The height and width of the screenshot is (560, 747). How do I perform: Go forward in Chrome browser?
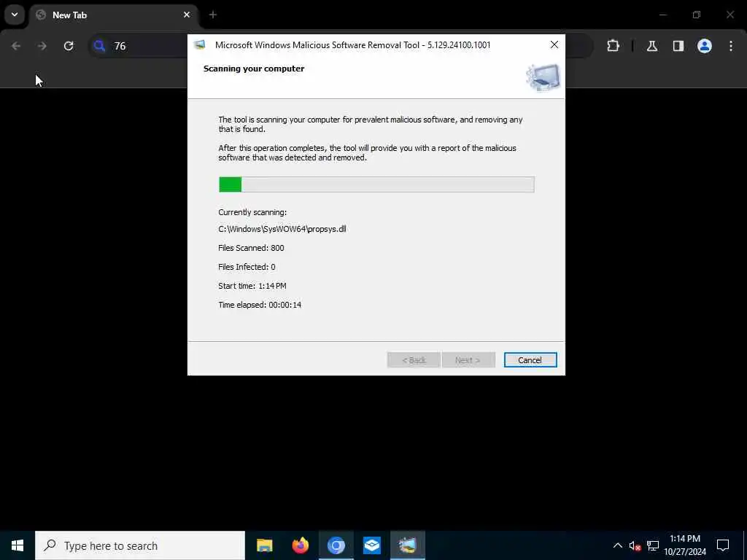pos(42,46)
